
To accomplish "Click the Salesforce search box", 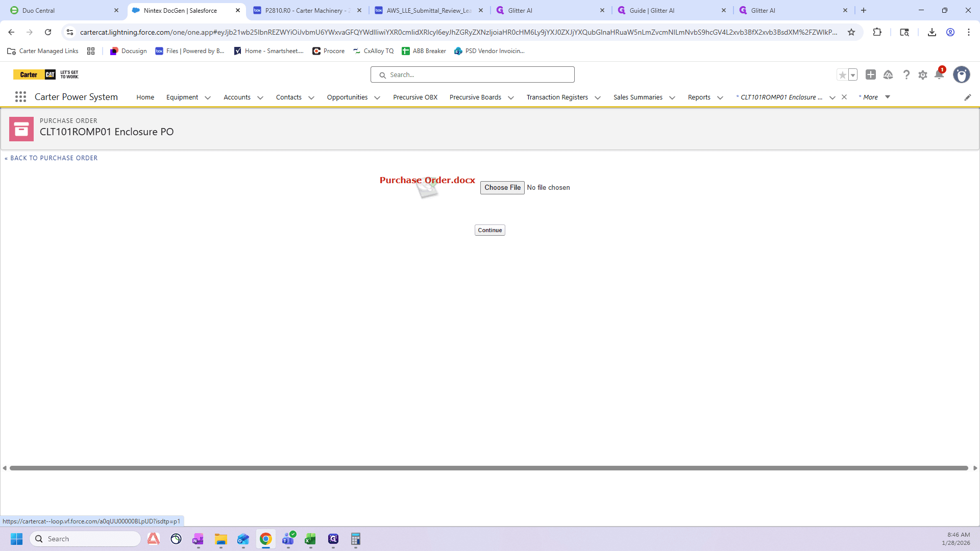I will (x=473, y=74).
